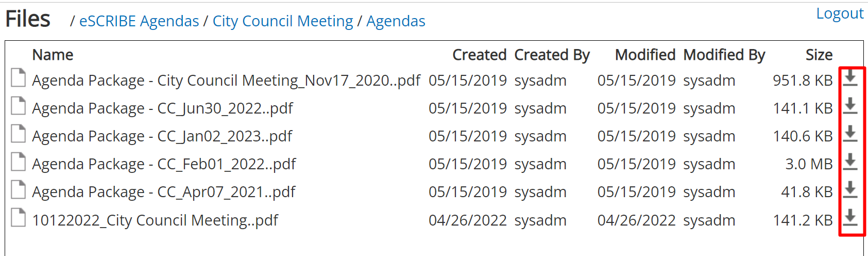Sort by the Created column header
This screenshot has height=256, width=868.
pos(479,55)
